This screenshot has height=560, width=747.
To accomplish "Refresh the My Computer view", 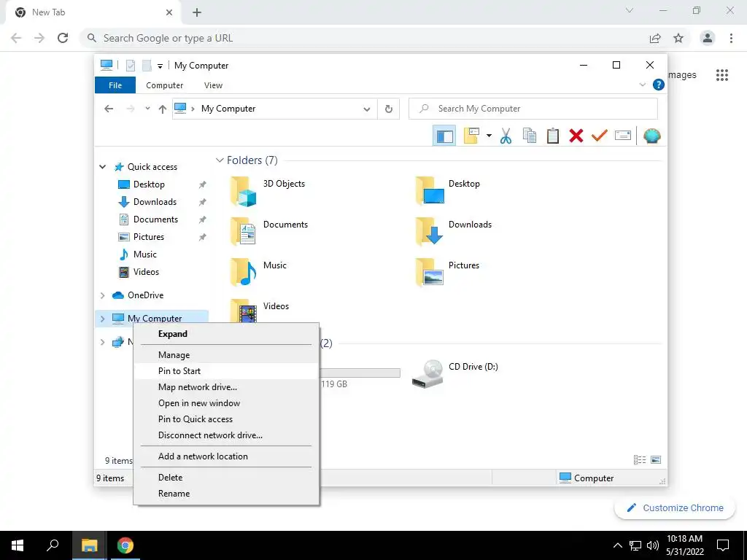I will (389, 109).
